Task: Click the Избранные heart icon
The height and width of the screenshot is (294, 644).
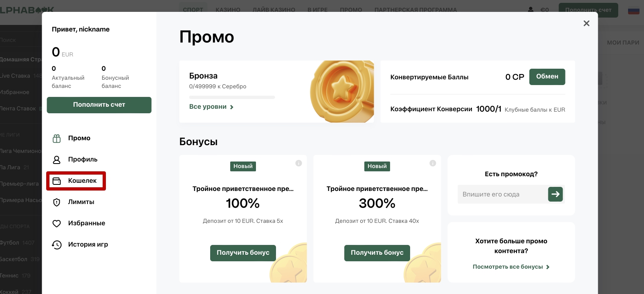Action: (x=57, y=224)
